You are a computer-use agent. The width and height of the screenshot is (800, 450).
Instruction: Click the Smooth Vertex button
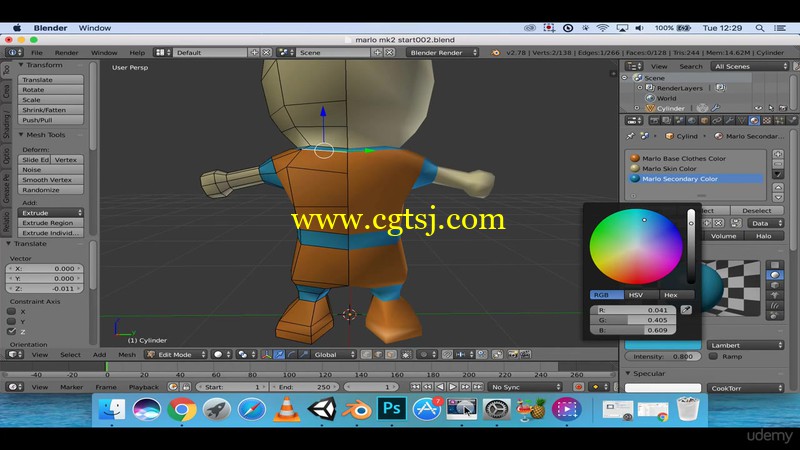point(51,180)
